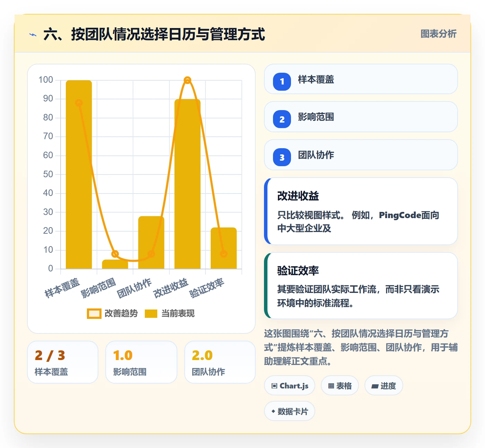Image resolution: width=485 pixels, height=448 pixels.
Task: Click the 改进收益 card heading
Action: (298, 196)
